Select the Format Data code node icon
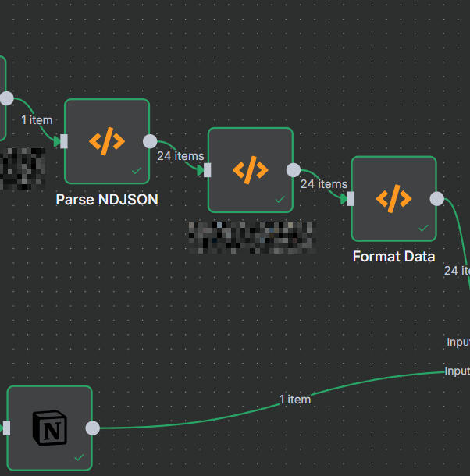470x476 pixels. pos(393,198)
